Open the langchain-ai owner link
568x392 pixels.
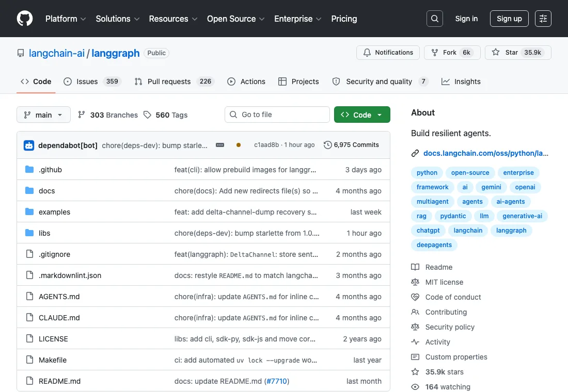(56, 53)
